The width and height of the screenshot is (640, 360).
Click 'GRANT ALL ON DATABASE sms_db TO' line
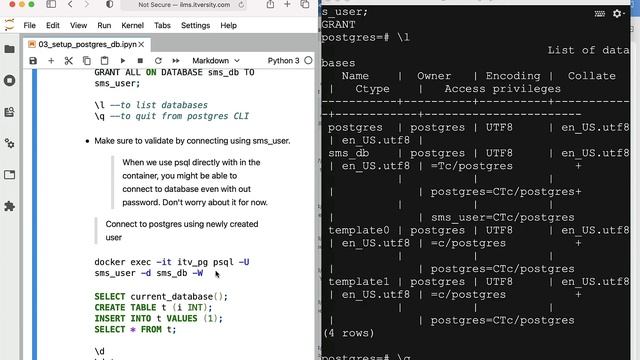tap(174, 73)
